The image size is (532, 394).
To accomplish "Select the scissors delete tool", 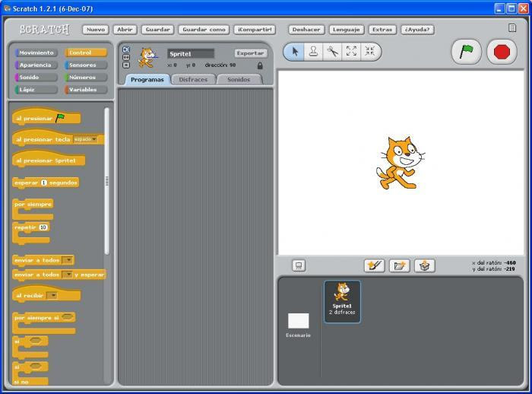I will [x=333, y=52].
